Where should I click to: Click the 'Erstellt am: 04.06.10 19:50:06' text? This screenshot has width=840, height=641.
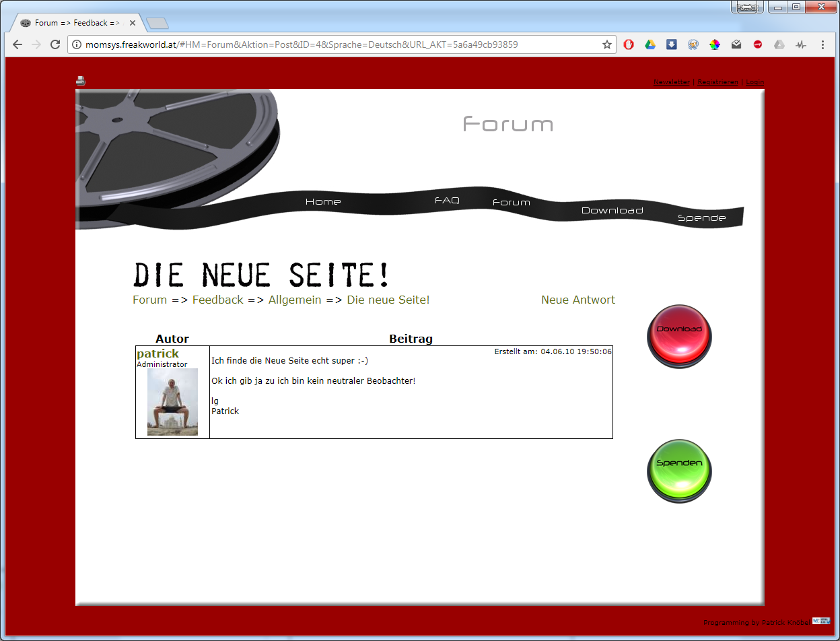pos(553,351)
